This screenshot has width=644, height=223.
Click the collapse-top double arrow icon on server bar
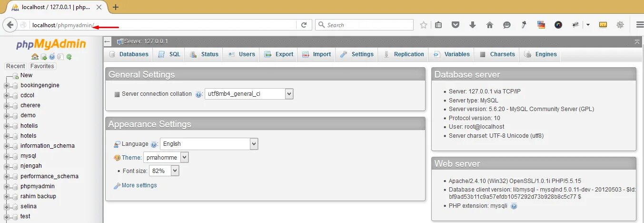(637, 42)
